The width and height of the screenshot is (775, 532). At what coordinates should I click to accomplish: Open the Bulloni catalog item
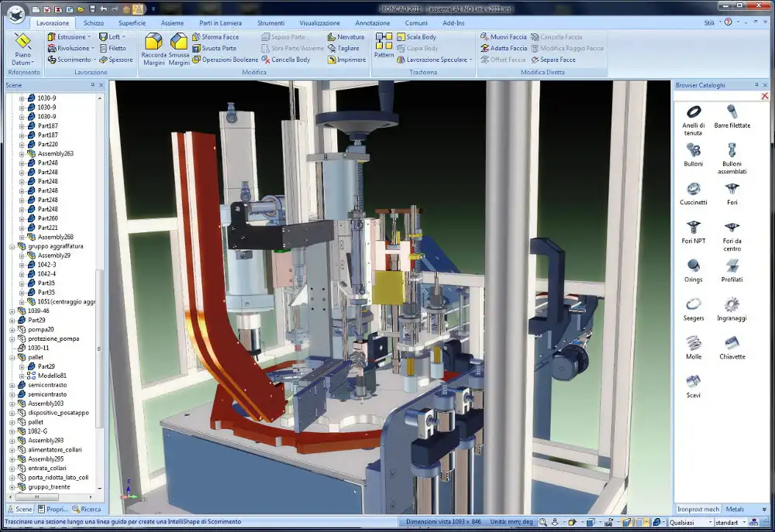click(x=693, y=150)
